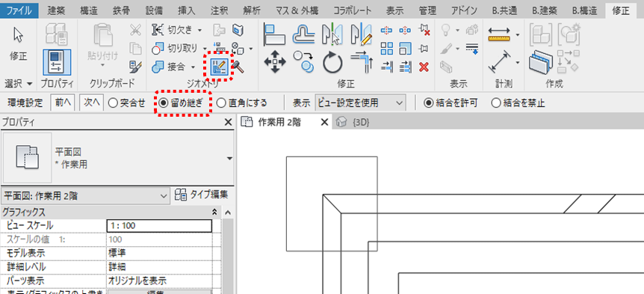Select Mirror - Pick Axis tool

[332, 34]
